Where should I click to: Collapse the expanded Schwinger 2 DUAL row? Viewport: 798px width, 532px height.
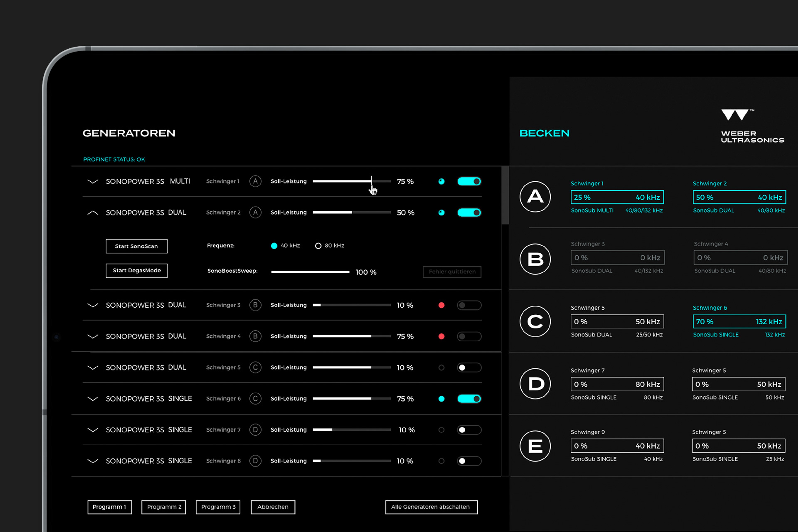point(93,213)
